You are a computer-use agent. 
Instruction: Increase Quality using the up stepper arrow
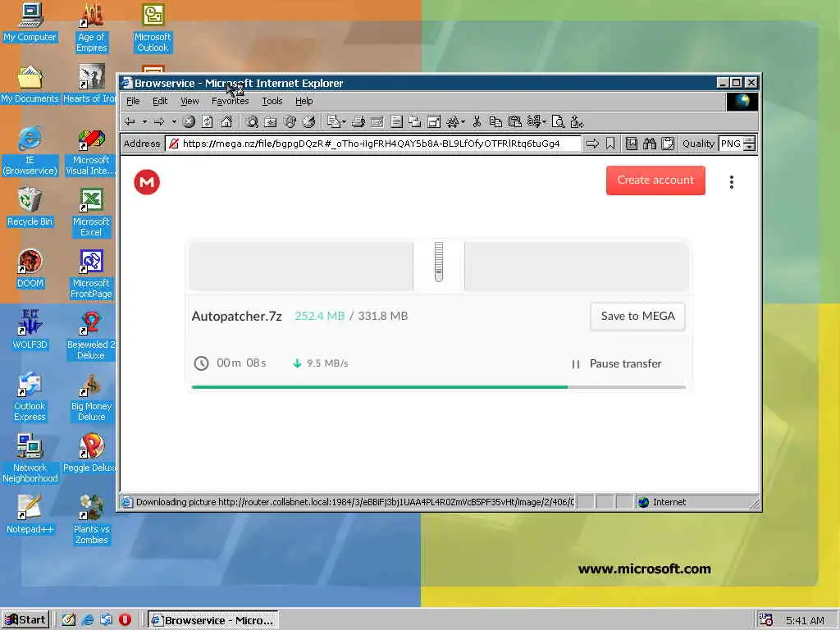pyautogui.click(x=750, y=139)
